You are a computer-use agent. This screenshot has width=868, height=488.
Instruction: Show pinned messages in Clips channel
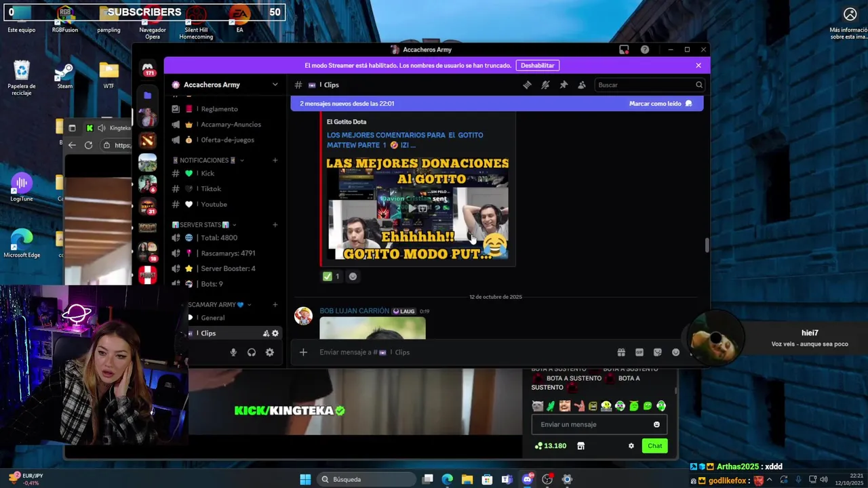coord(564,85)
